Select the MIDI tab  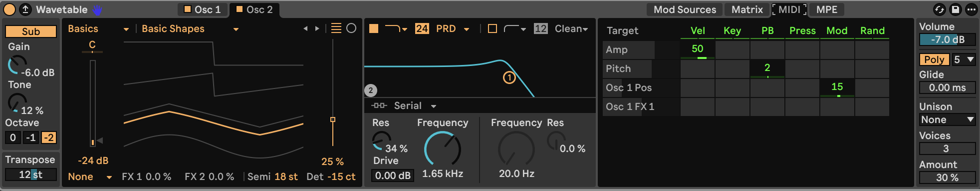point(789,9)
